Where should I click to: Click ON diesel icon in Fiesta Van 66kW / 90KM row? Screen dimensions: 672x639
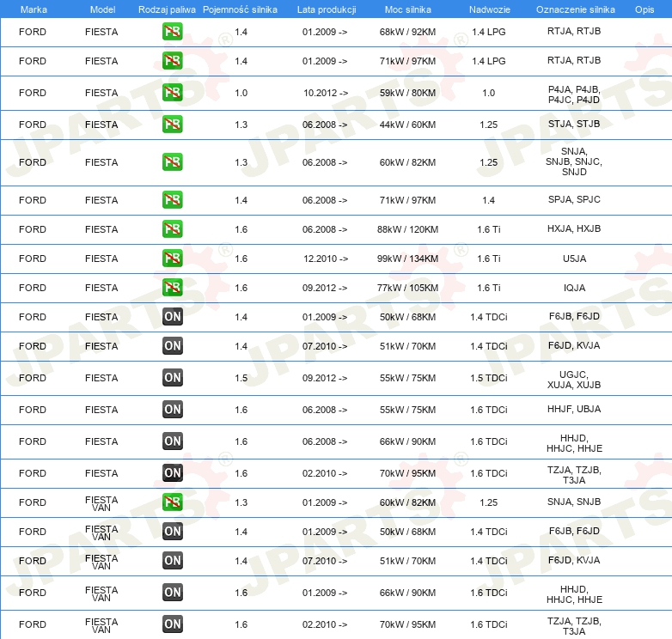coord(172,592)
